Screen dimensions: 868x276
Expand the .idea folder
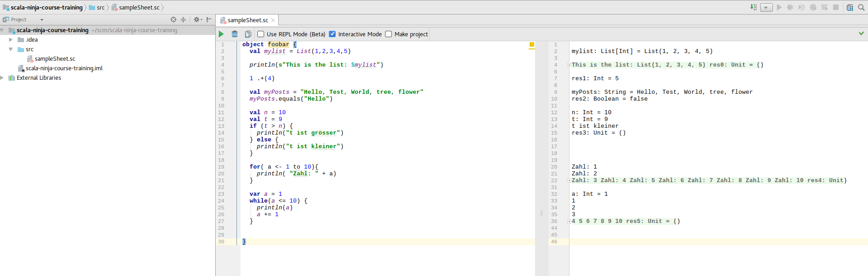(x=11, y=40)
